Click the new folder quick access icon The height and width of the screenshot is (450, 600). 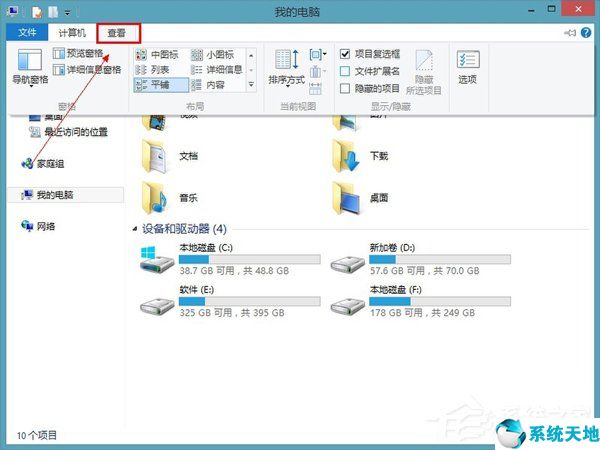coord(53,12)
